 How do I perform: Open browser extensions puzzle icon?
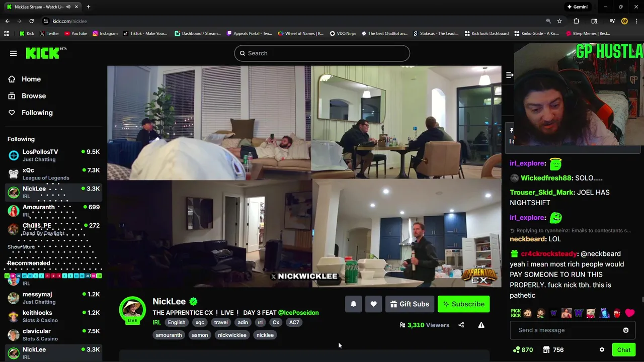[577, 21]
